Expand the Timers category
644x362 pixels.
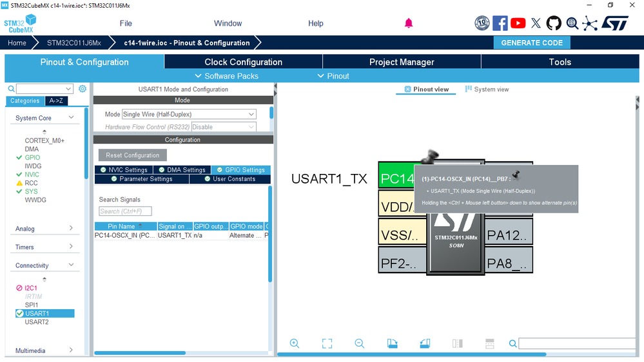tap(44, 247)
